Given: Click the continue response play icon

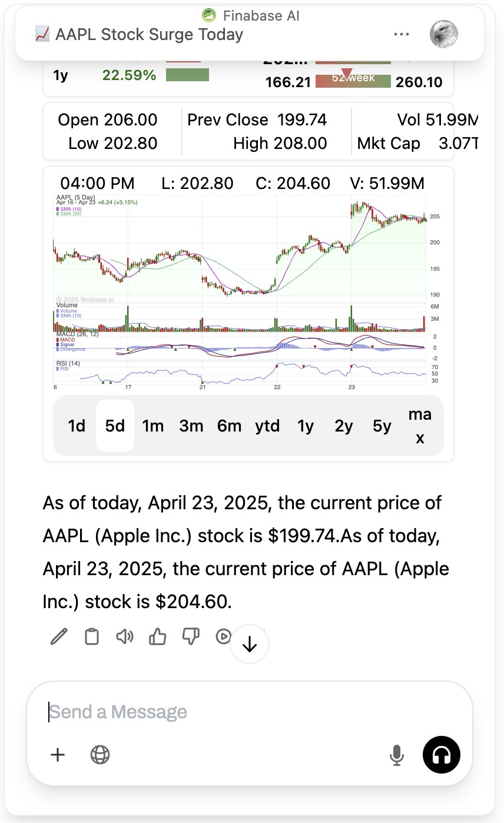Looking at the screenshot, I should pos(223,636).
